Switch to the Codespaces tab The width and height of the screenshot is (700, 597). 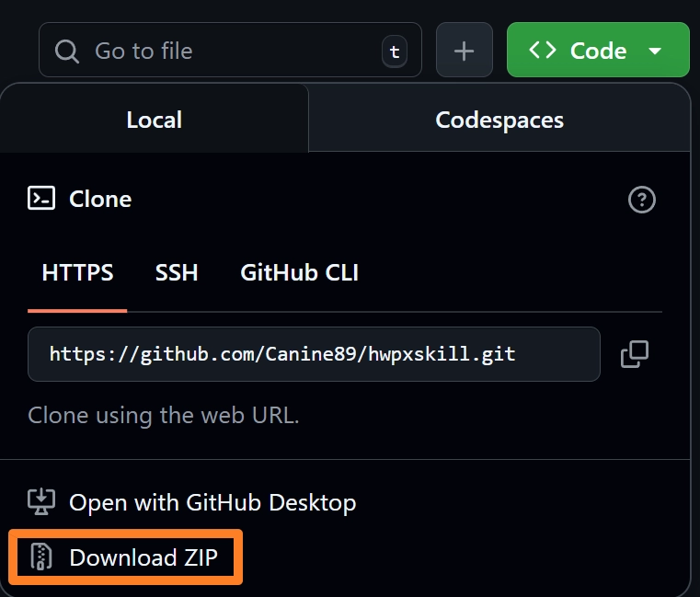tap(499, 119)
